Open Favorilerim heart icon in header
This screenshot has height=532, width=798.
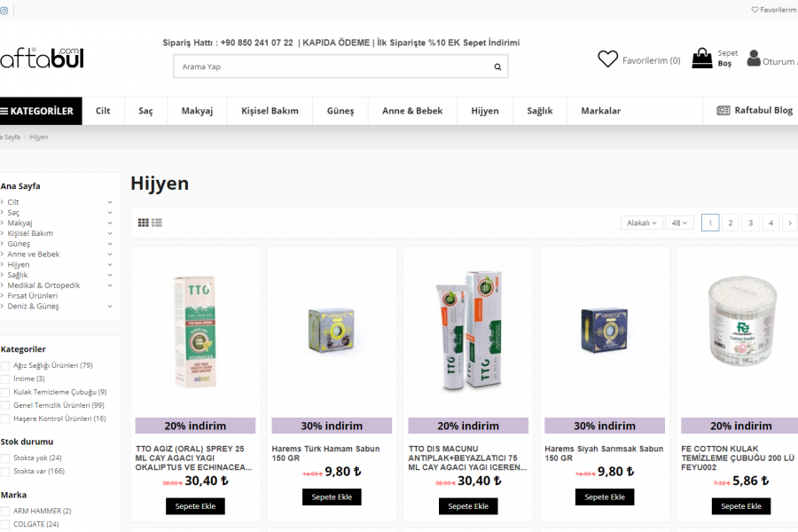pos(607,59)
